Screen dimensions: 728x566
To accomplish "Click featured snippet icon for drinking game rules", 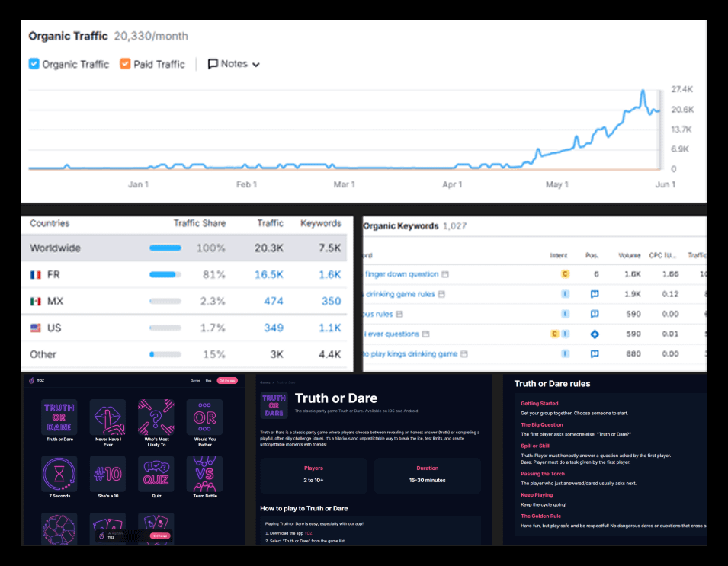I will click(x=595, y=294).
